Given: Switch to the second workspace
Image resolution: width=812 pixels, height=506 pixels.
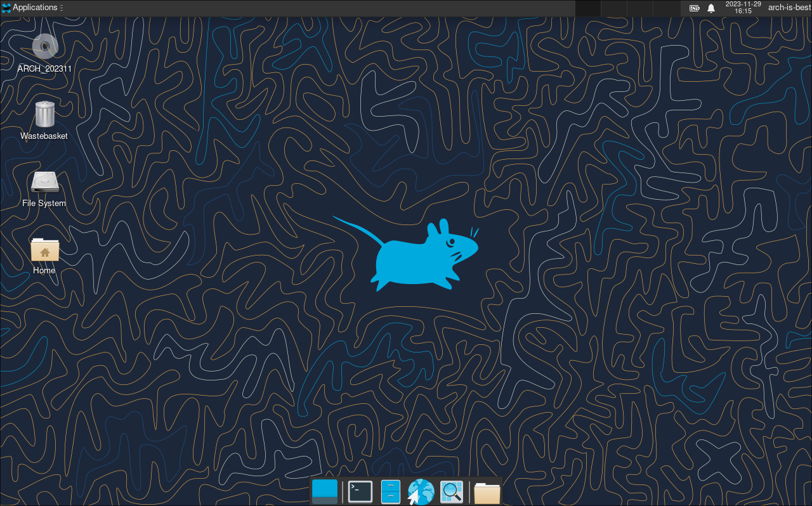Looking at the screenshot, I should coord(612,8).
